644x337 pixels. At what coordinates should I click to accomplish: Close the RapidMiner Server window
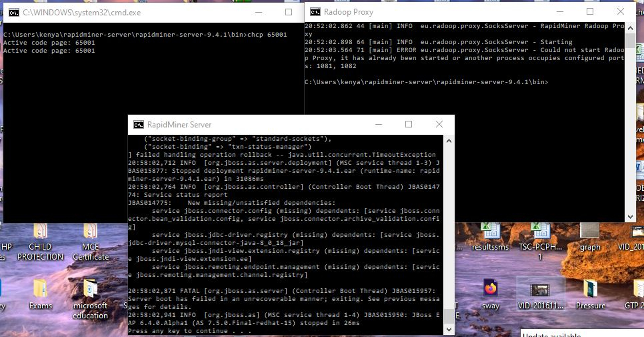tap(439, 125)
